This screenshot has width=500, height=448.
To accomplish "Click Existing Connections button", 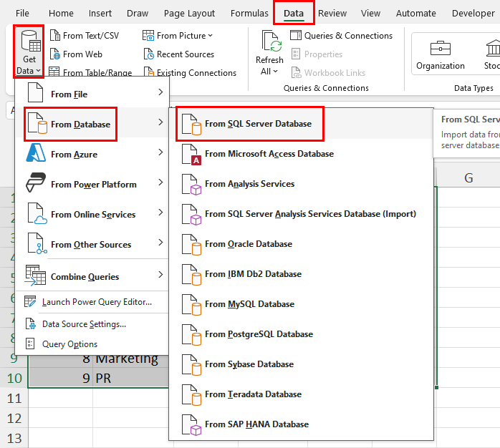I will point(190,72).
